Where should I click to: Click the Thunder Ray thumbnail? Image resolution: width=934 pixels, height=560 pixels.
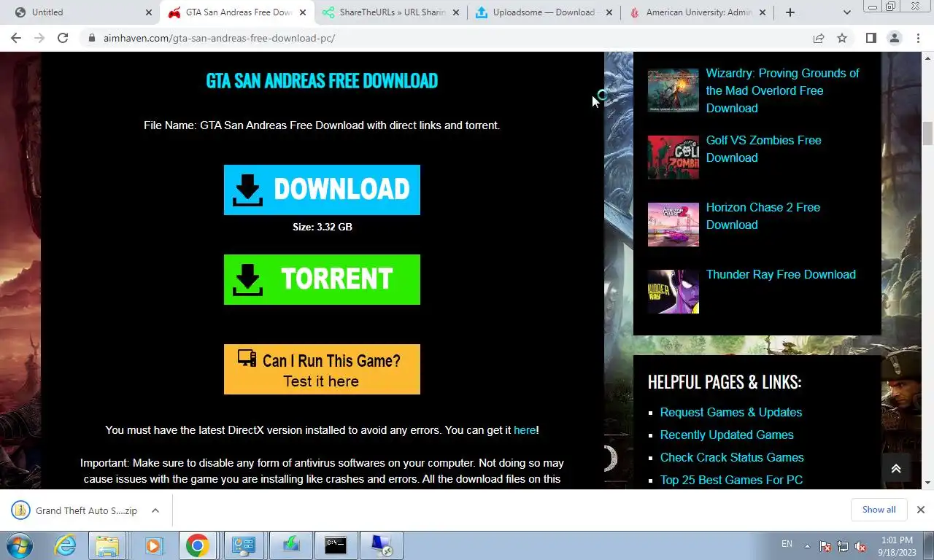point(673,292)
